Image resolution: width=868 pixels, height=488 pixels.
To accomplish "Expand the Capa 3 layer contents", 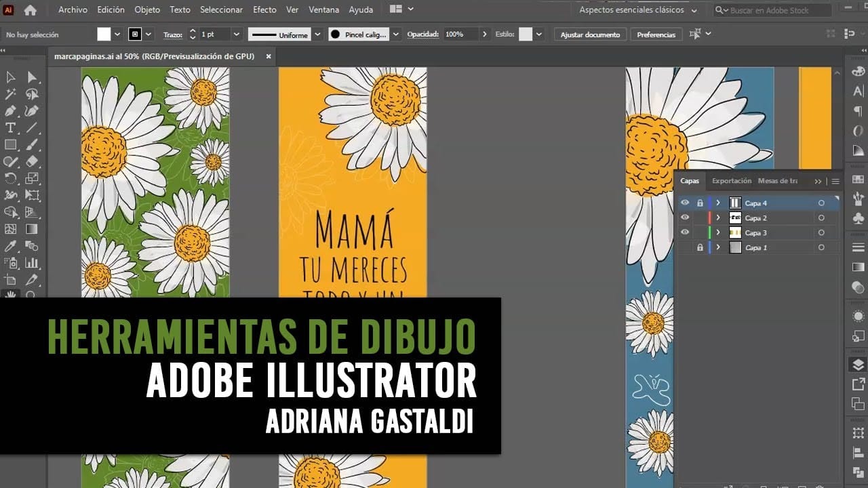I will click(718, 232).
